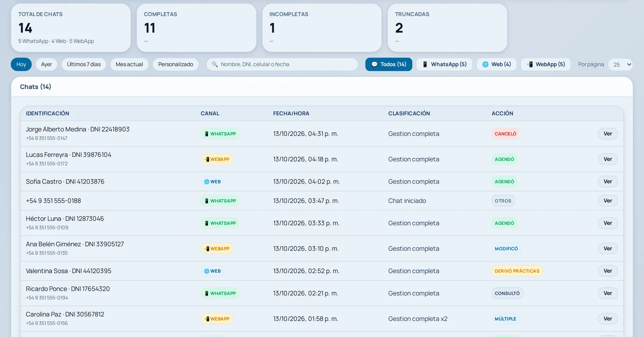
Task: Open Ver for Lucas Ferreyra chat
Action: click(608, 159)
